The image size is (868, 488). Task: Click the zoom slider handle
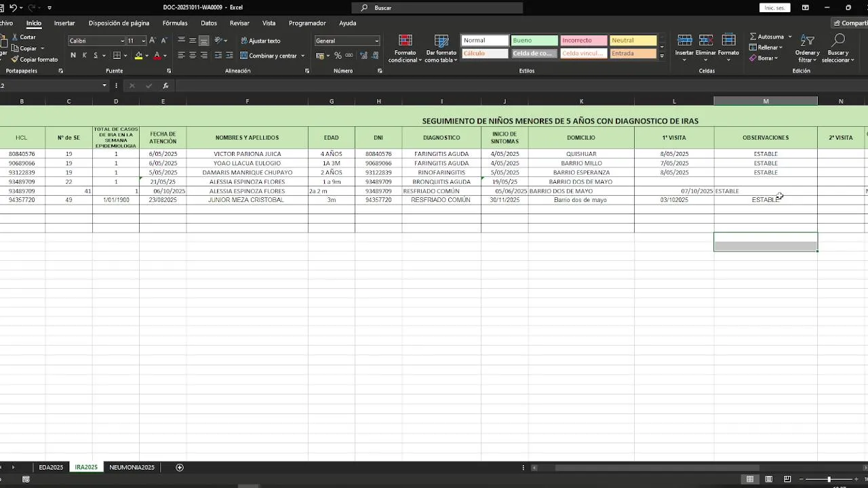click(829, 479)
